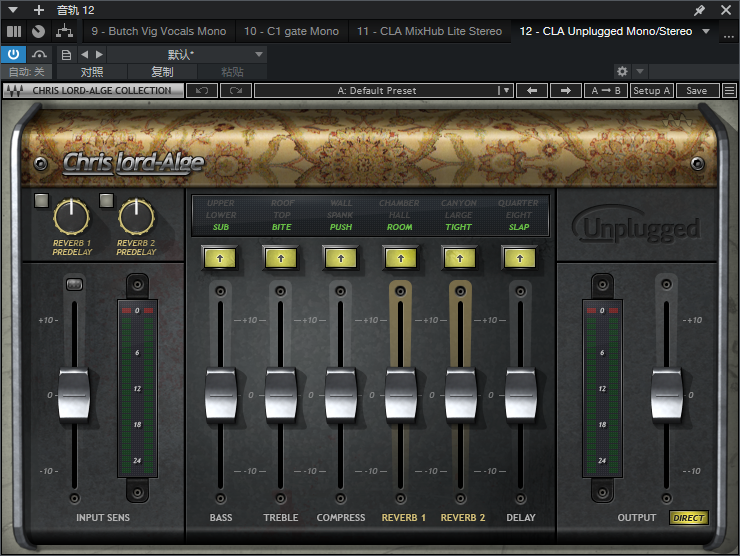Toggle the Treble mode selector under BITE
Viewport: 740px width, 556px height.
[x=281, y=258]
